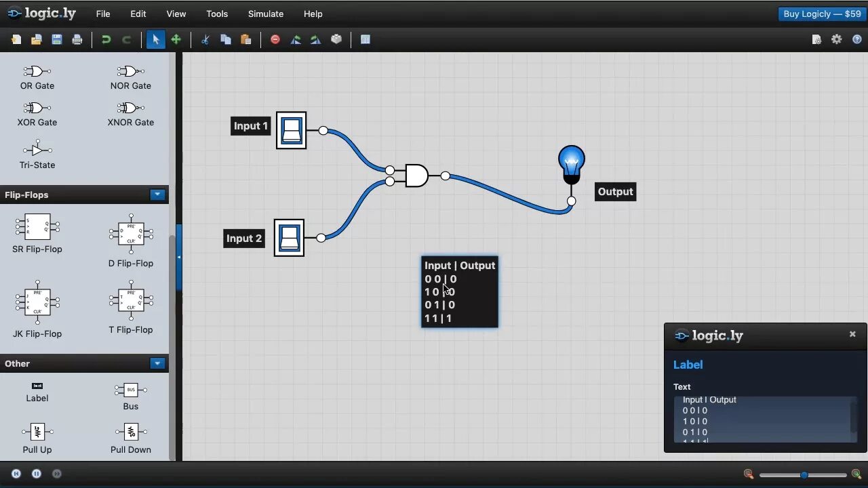
Task: Collapse the Flip-Flops section
Action: click(x=157, y=195)
